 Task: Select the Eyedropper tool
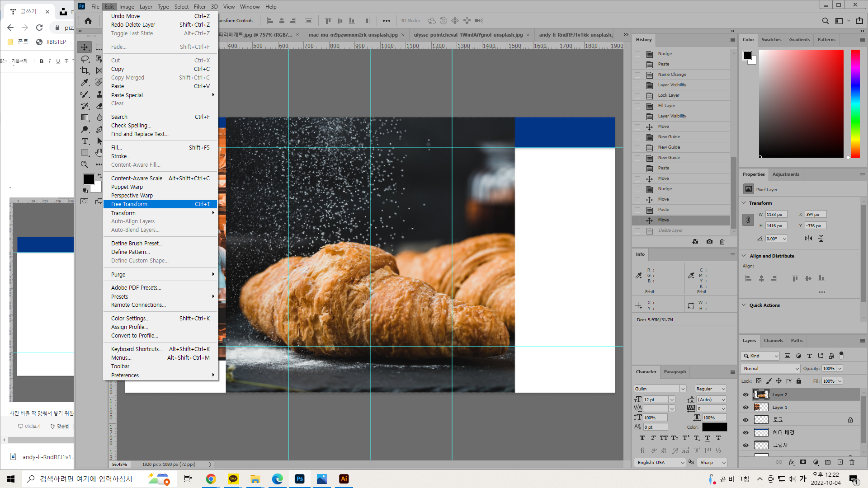pos(85,82)
